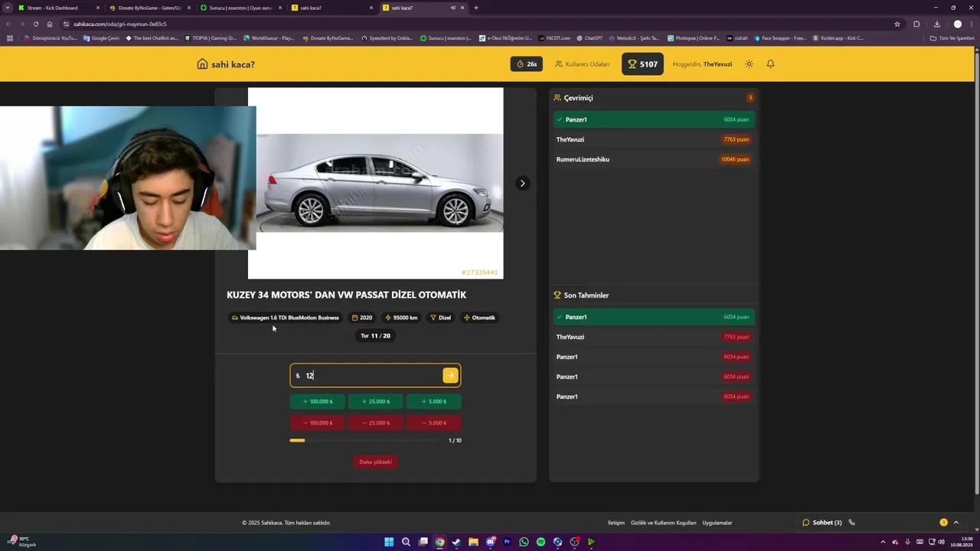Click TheYavuzi entry in Son Tahminler
The width and height of the screenshot is (980, 551).
[x=654, y=337]
